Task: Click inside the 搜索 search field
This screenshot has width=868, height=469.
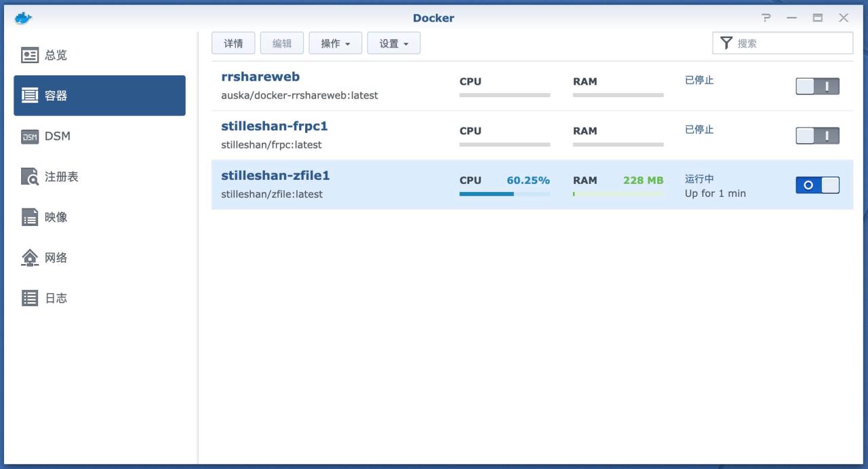Action: [787, 43]
